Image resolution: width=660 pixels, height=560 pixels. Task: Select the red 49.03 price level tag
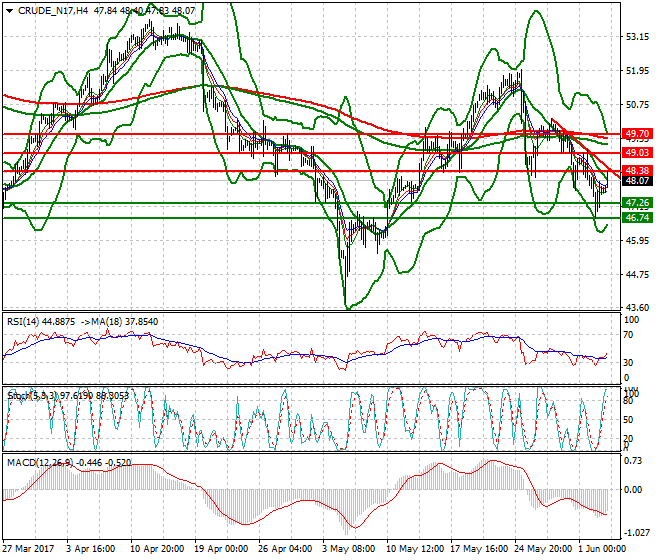(x=637, y=152)
